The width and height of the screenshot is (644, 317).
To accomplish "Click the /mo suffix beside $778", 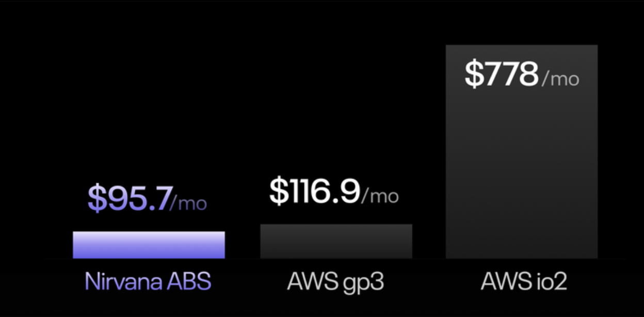I will coord(560,79).
